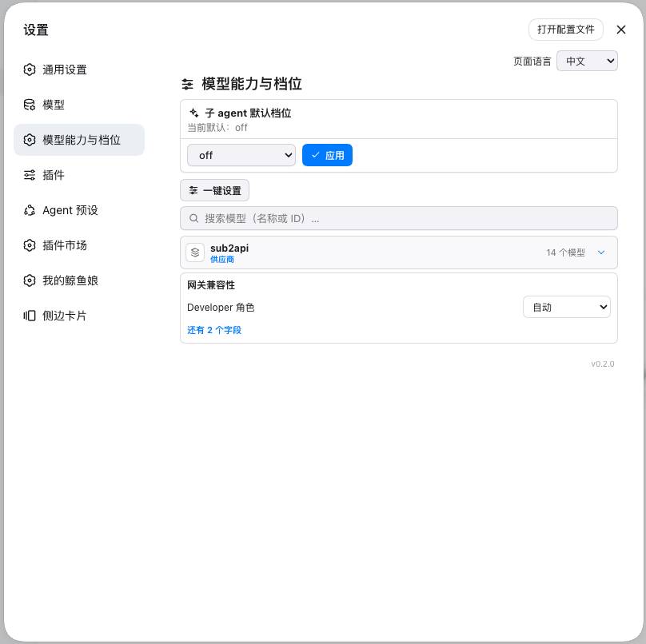Select 模型能力与档位 sidebar item
Image resolution: width=646 pixels, height=644 pixels.
coord(79,140)
